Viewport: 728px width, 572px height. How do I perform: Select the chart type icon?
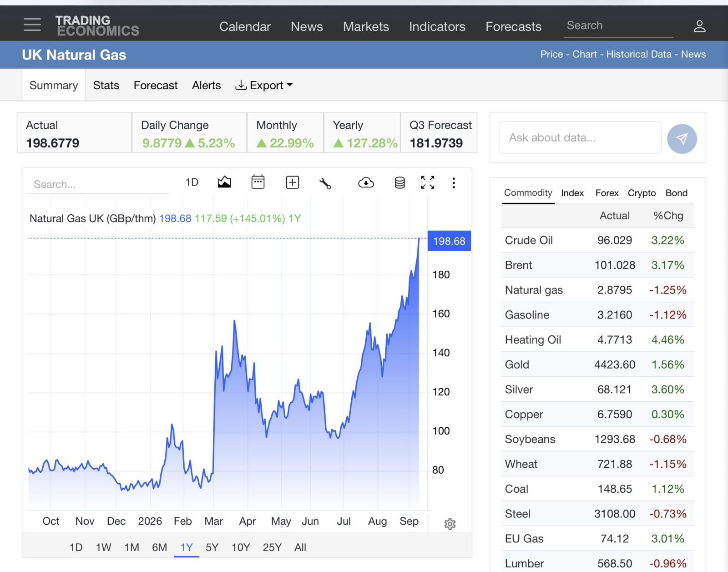tap(224, 182)
